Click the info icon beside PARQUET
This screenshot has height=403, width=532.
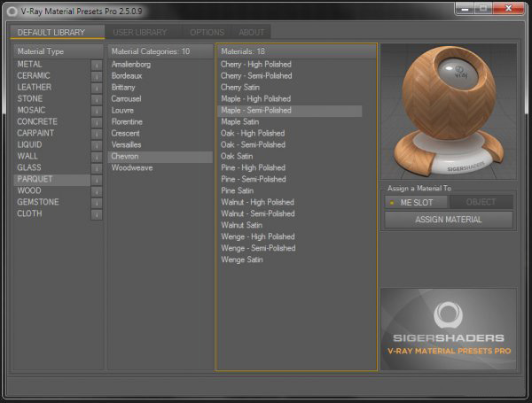click(x=97, y=180)
